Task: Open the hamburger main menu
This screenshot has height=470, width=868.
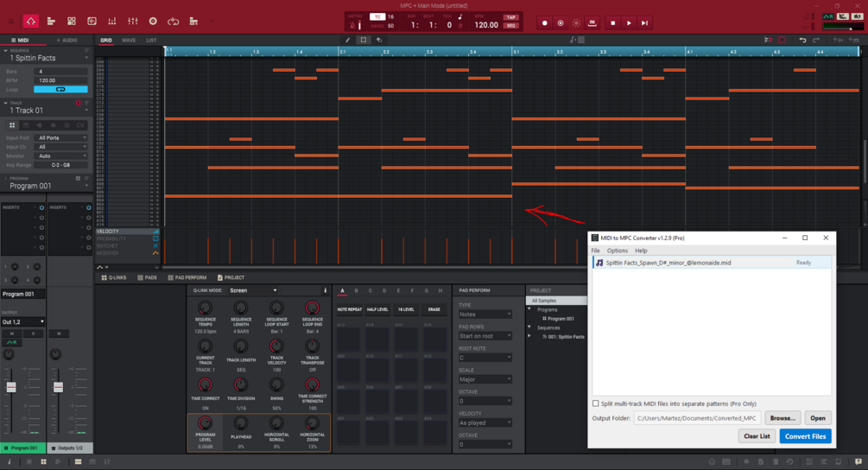Action: coord(11,22)
